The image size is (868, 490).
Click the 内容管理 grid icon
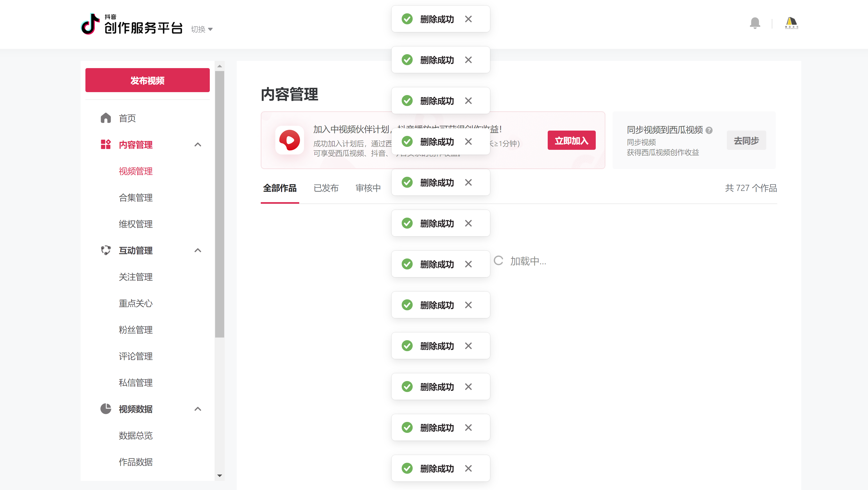coord(105,144)
